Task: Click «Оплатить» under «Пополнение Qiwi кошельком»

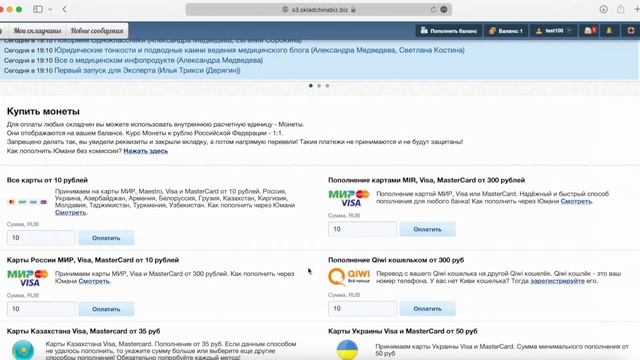Action: pos(427,309)
